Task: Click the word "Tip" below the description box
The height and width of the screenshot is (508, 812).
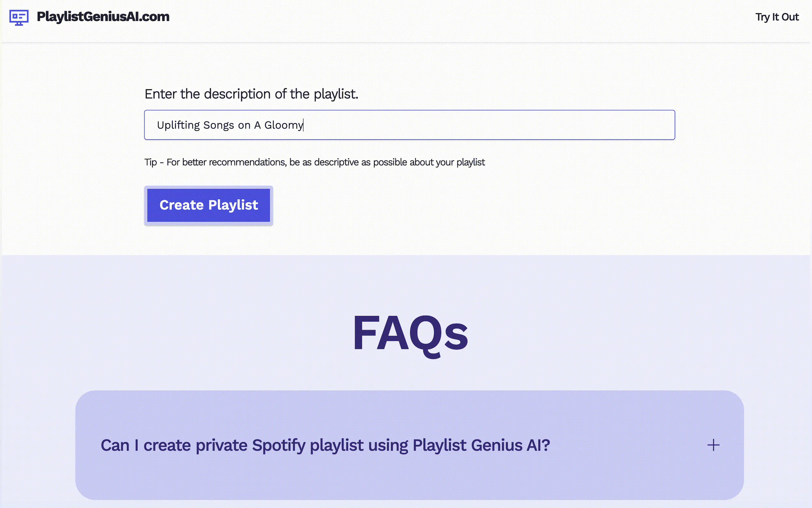Action: coord(150,162)
